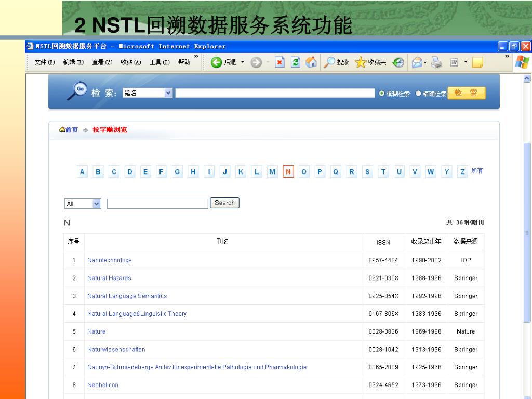This screenshot has width=532, height=399.
Task: Open the Back button history dropdown arrow
Action: [242, 62]
